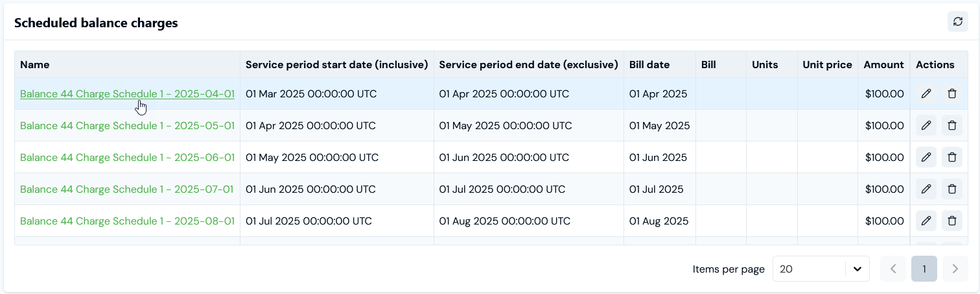This screenshot has width=980, height=294.
Task: Delete the 2025-04-01 charge schedule row
Action: 951,93
